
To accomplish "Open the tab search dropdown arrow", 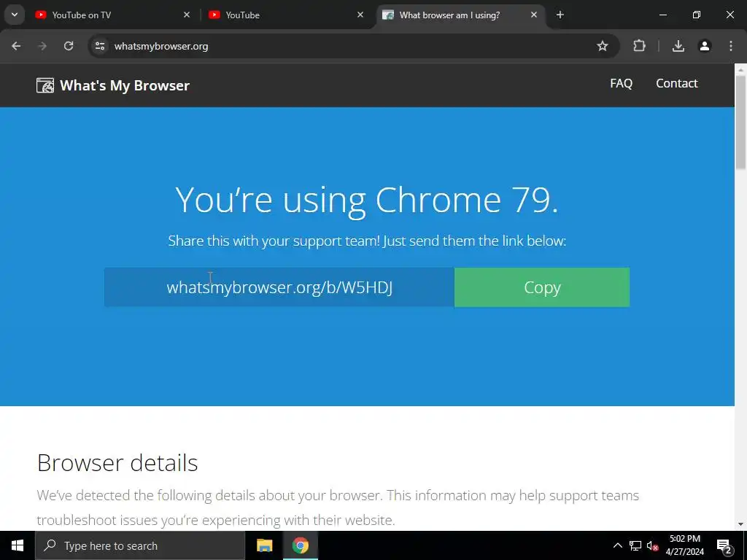I will [x=15, y=15].
